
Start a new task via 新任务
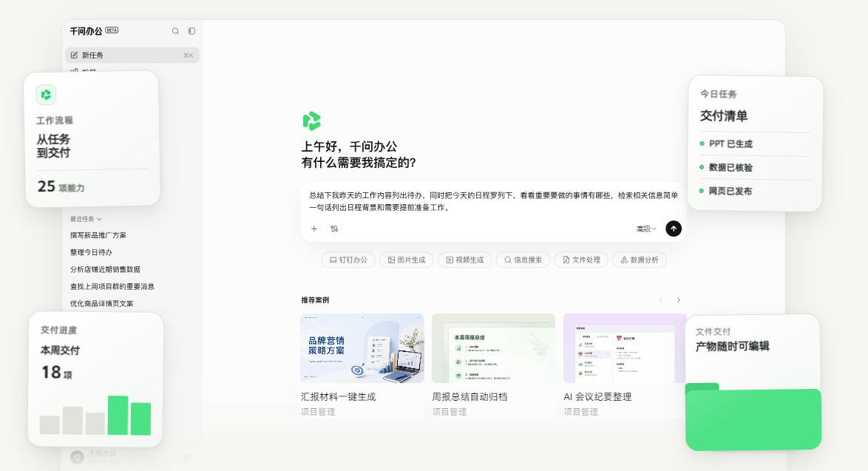point(132,55)
